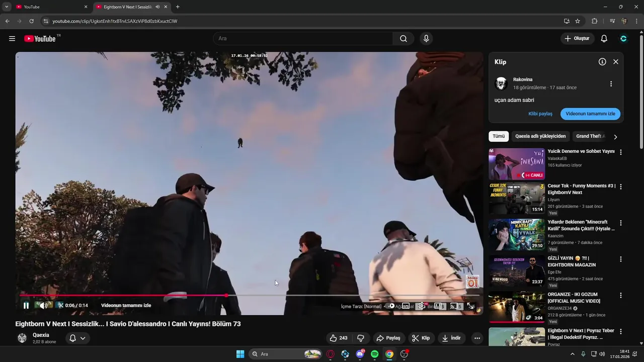644x362 pixels.
Task: Click the search magnifier button
Action: (404, 39)
